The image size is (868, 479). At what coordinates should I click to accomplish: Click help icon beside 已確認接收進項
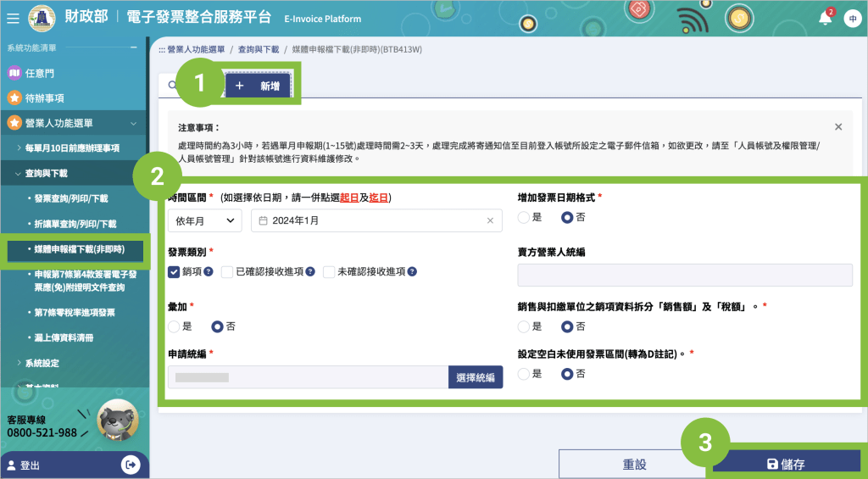[x=310, y=272]
